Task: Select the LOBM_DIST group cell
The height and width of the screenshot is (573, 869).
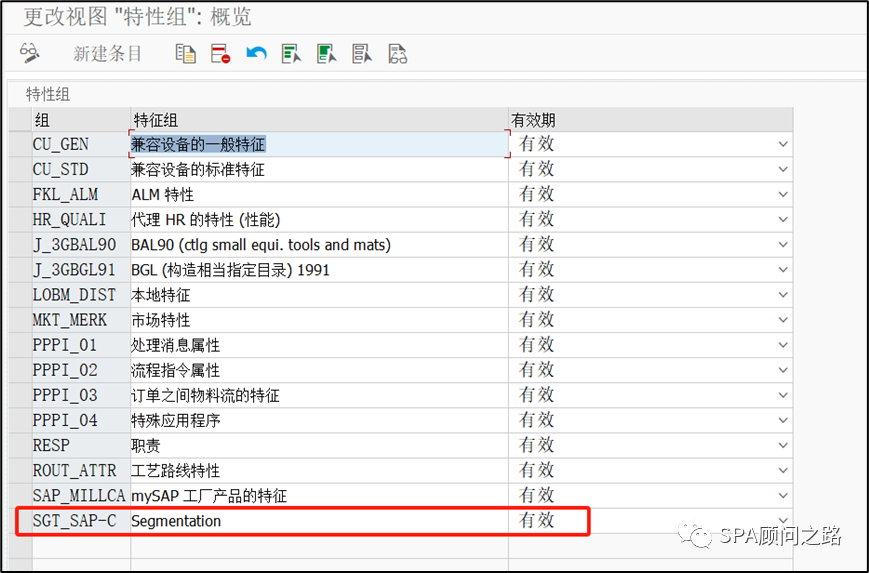Action: point(80,295)
